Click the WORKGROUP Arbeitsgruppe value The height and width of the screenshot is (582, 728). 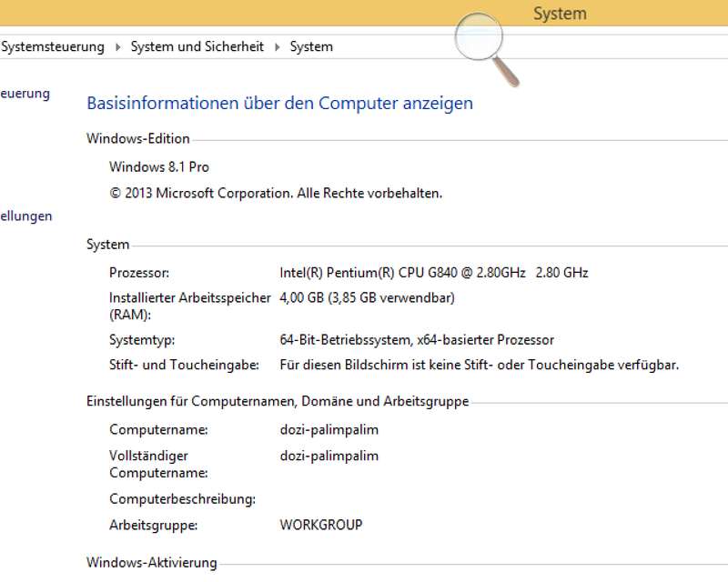pos(321,525)
